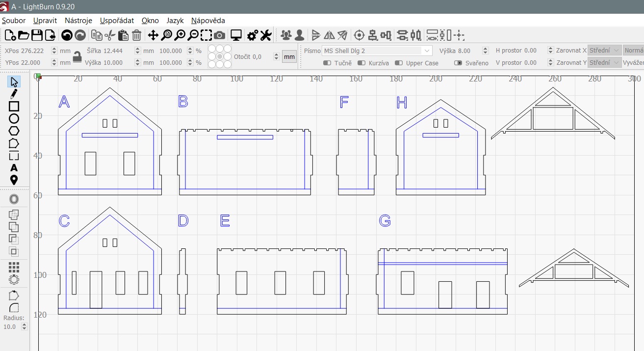Expand the Zarovnat X alignment dropdown
Image resolution: width=644 pixels, height=351 pixels.
tap(604, 51)
